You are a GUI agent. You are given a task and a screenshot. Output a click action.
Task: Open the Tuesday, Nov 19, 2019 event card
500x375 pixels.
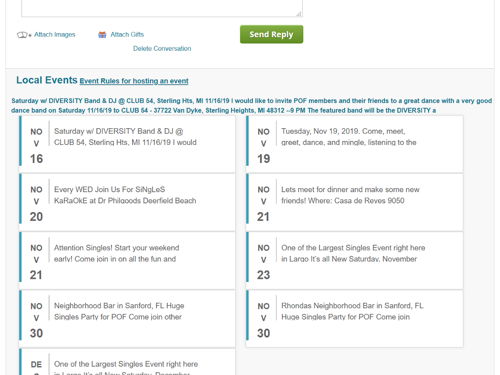[354, 144]
